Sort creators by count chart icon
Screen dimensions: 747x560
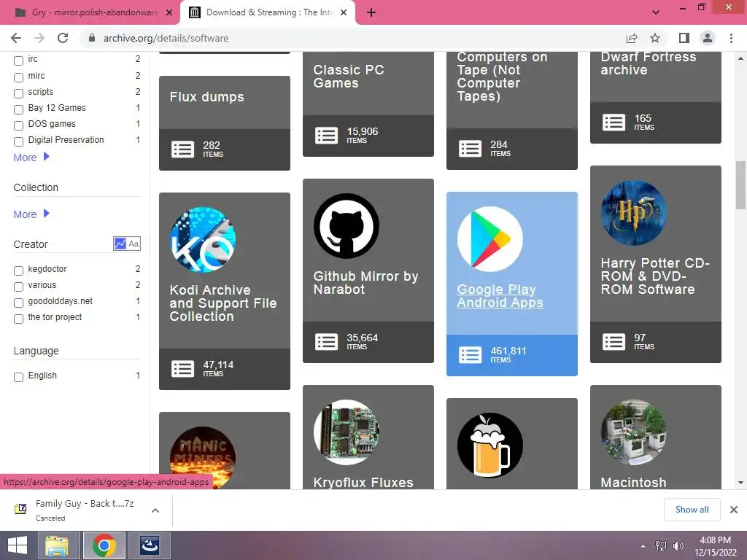[x=120, y=244]
